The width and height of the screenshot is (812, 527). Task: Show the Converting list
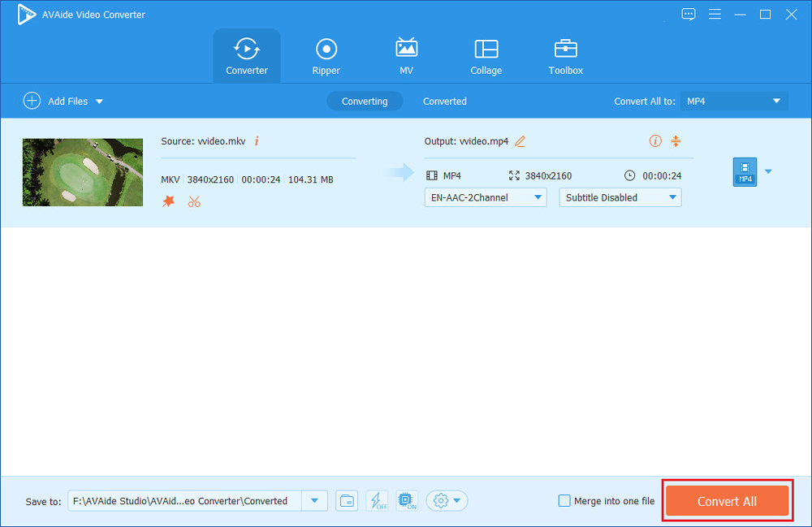[365, 101]
